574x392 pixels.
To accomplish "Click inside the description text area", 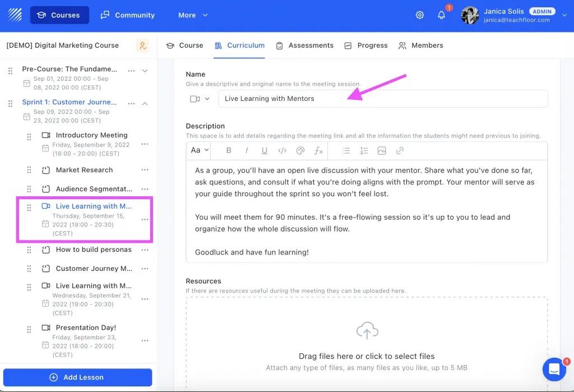I will pos(367,211).
